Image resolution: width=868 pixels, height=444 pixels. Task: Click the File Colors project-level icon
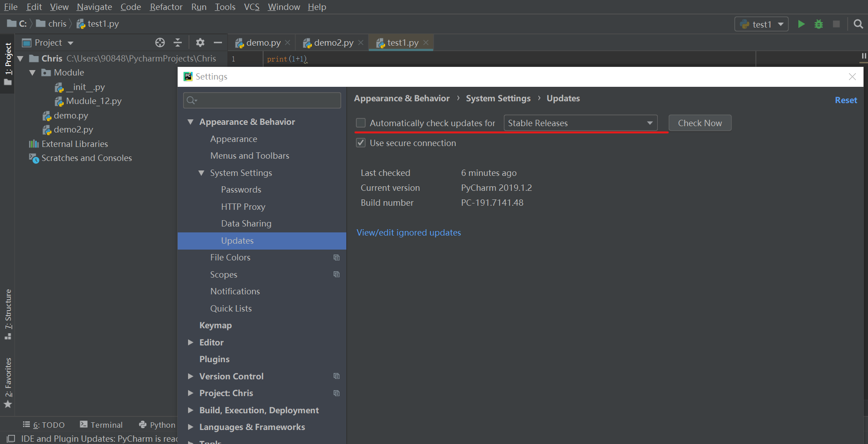(336, 257)
